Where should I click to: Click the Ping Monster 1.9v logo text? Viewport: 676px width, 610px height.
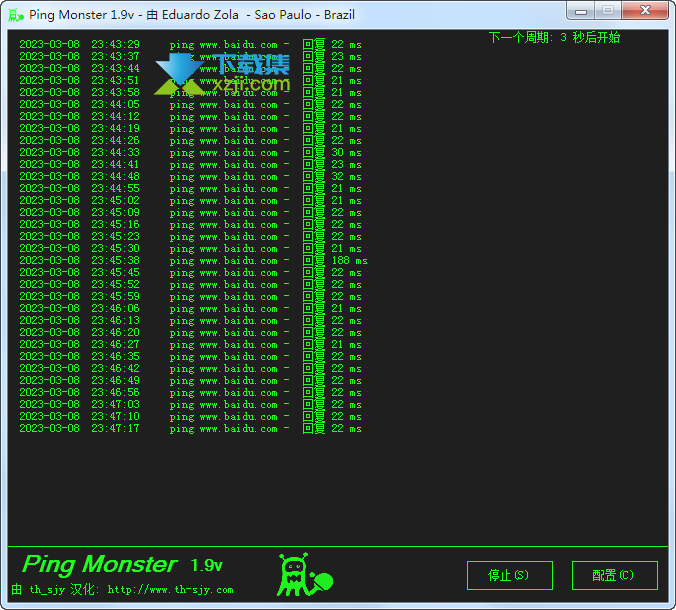122,564
